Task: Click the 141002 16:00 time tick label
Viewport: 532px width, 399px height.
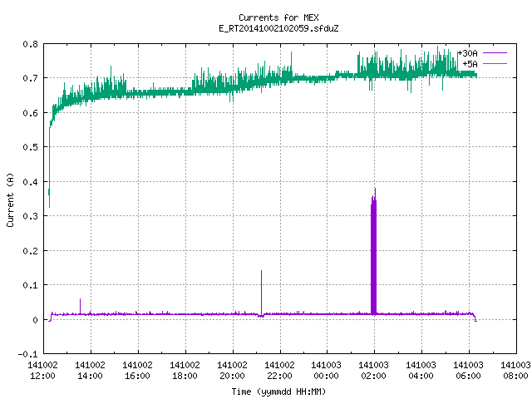Action: [x=137, y=371]
